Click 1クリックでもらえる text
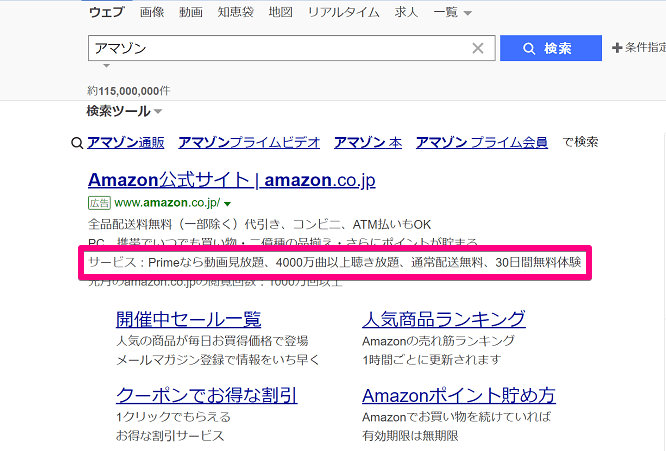 (x=173, y=417)
